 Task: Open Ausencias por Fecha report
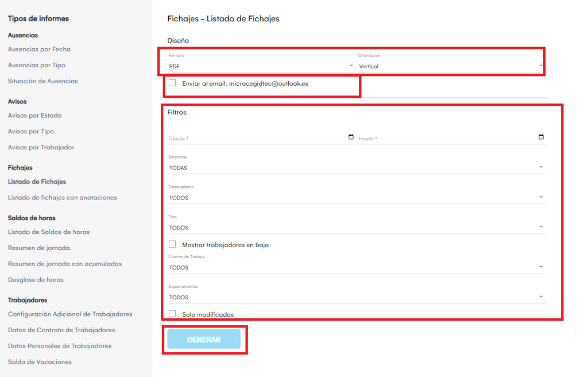(x=39, y=49)
